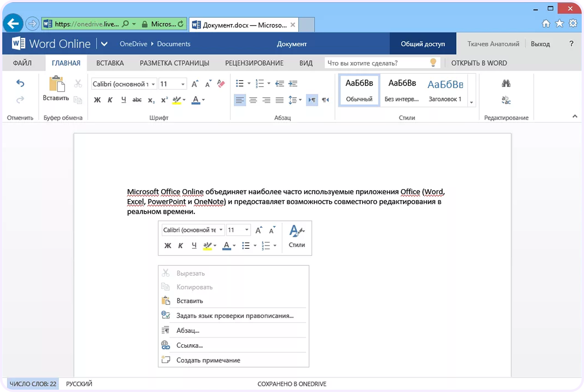Image resolution: width=584 pixels, height=392 pixels.
Task: Decrease font size using the ribbon shrink icon
Action: (208, 84)
